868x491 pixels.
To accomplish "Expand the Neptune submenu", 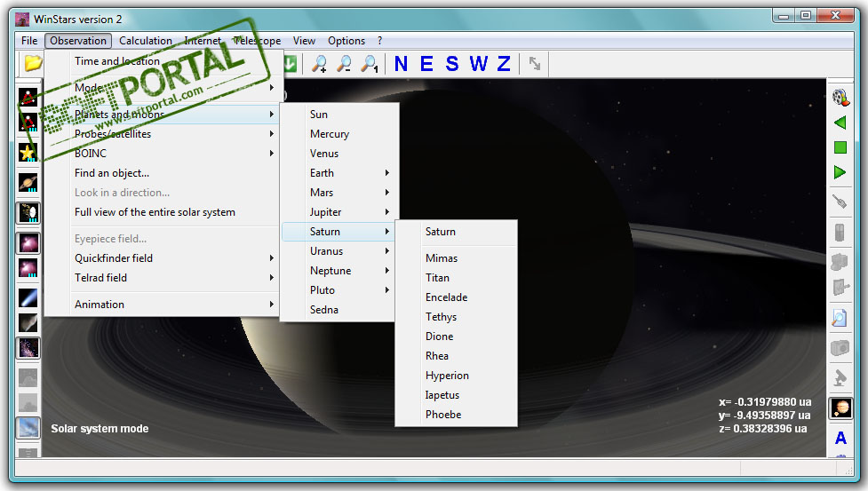I will coord(338,271).
